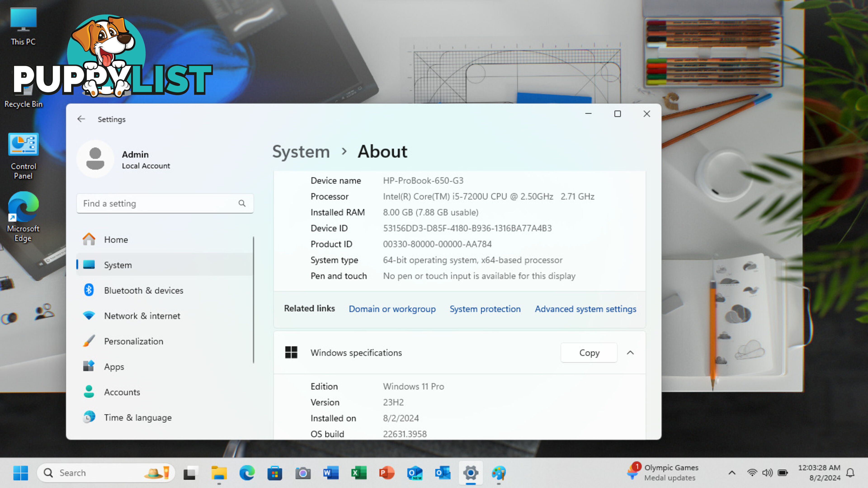Click the magnifier icon in Find a setting
This screenshot has height=488, width=868.
(x=242, y=203)
